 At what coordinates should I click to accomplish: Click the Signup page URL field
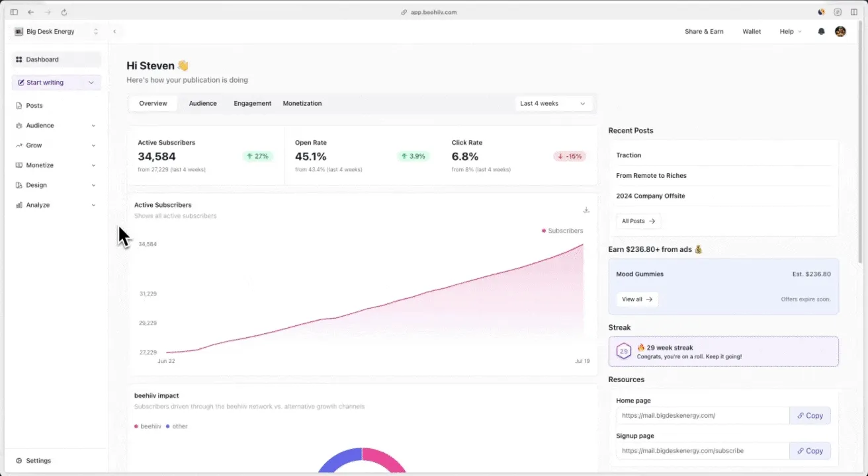[x=702, y=451]
